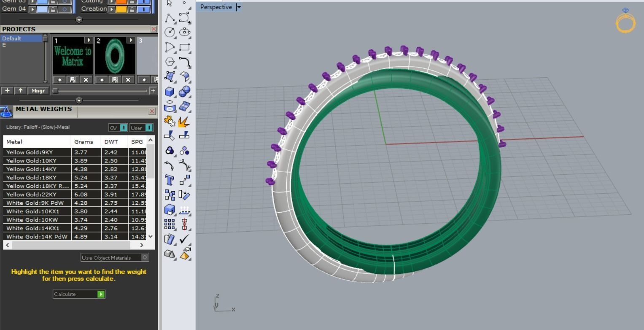Viewport: 644px width, 330px height.
Task: Delete project slot 2 with the X button
Action: pyautogui.click(x=128, y=80)
